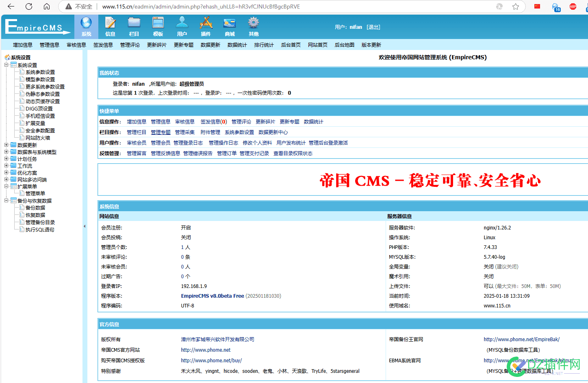Select 增加信息 in the submenu bar

23,45
